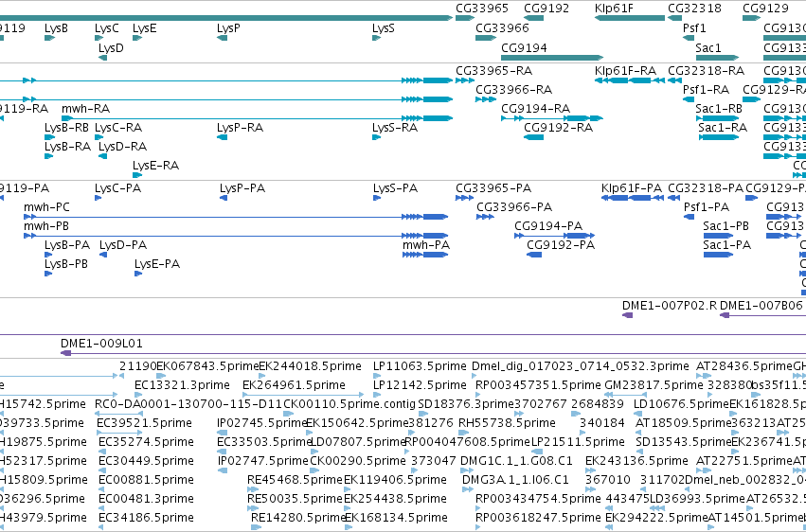This screenshot has height=532, width=806.
Task: Click the LysP-RA transcript
Action: click(x=222, y=137)
